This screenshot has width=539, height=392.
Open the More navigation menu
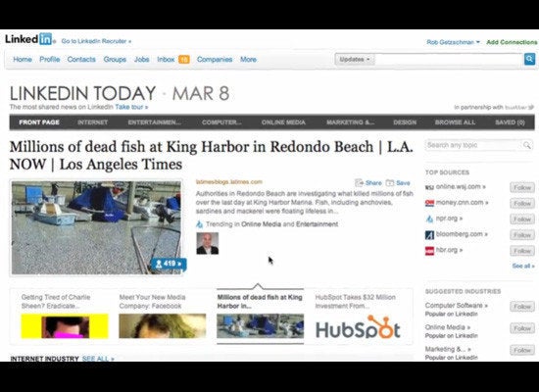[248, 60]
